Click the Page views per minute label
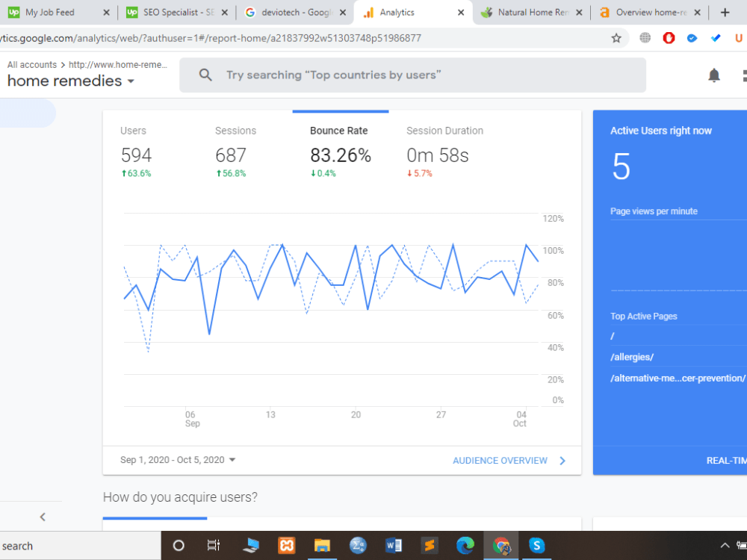Image resolution: width=747 pixels, height=560 pixels. [654, 211]
